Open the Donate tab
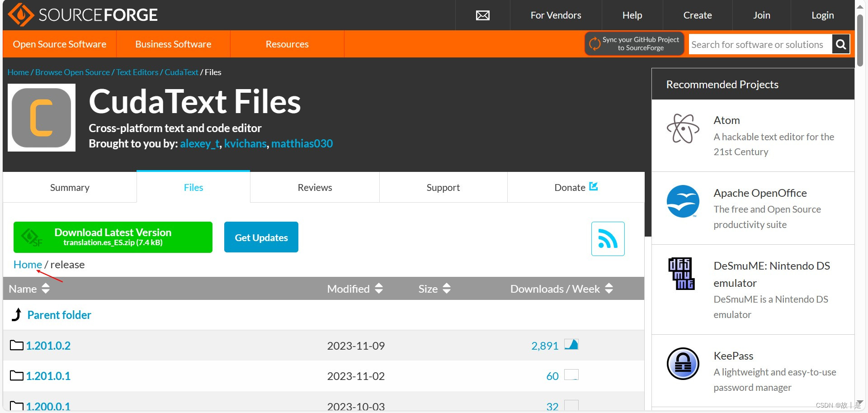Viewport: 868px width, 413px height. [576, 187]
